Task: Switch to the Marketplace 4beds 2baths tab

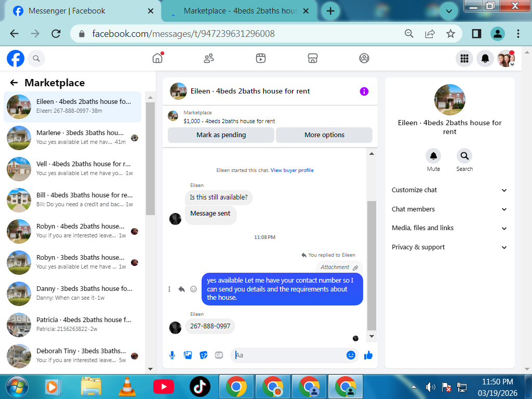Action: point(238,11)
